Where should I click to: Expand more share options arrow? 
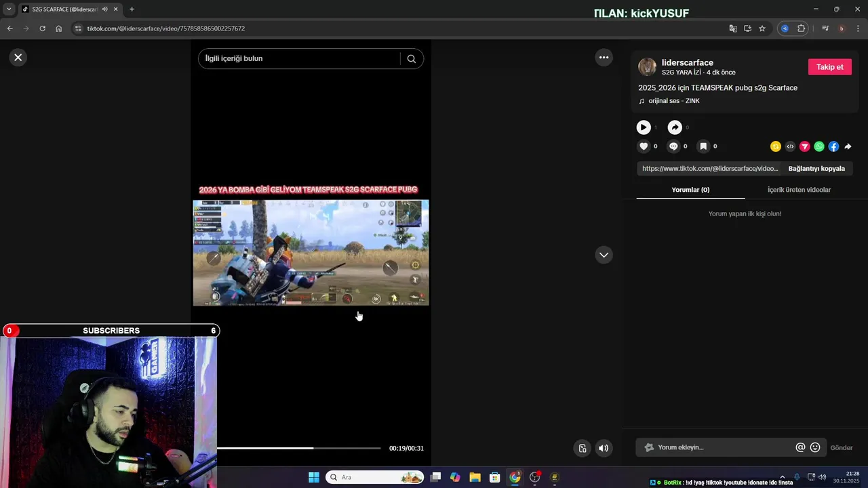click(x=848, y=146)
